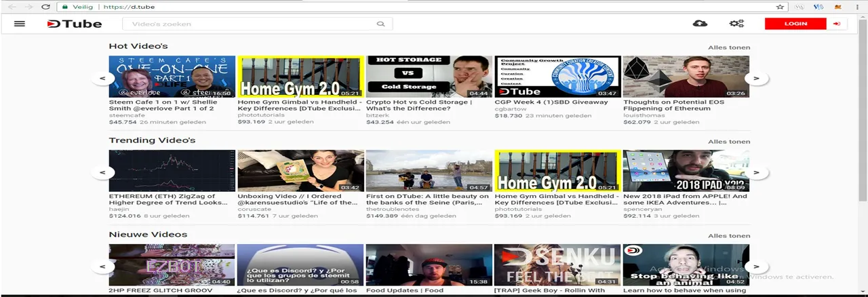Open Alles tonen for Nieuwe Videos
The height and width of the screenshot is (297, 868).
(729, 236)
